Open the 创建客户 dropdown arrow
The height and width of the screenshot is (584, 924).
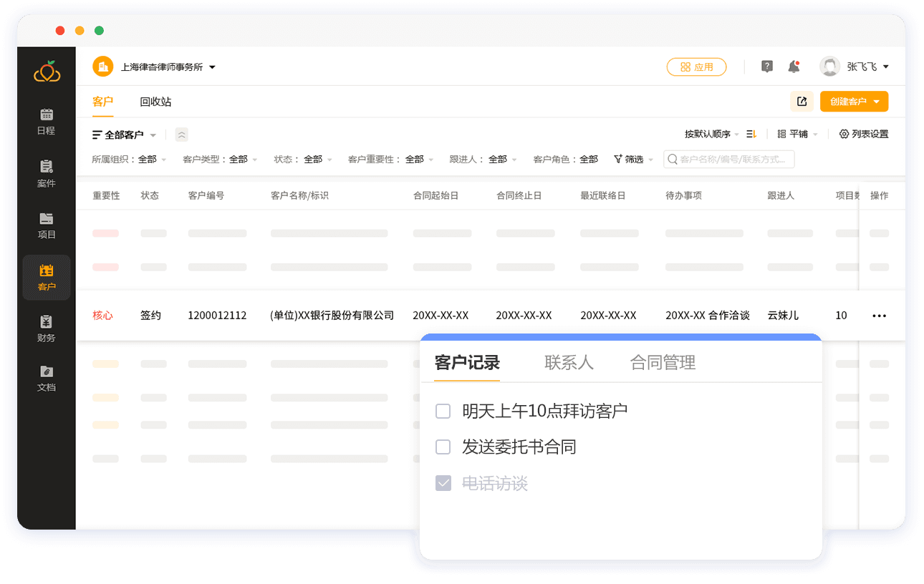pyautogui.click(x=877, y=102)
